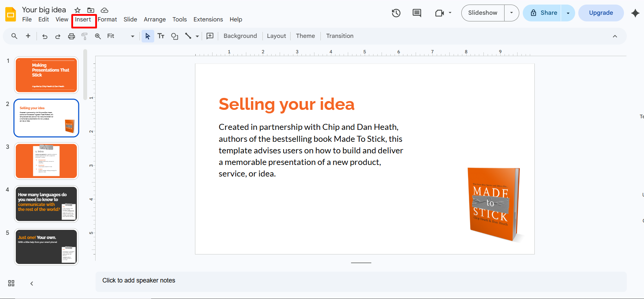Click the Layout toolbar button
Image resolution: width=644 pixels, height=299 pixels.
tap(276, 36)
